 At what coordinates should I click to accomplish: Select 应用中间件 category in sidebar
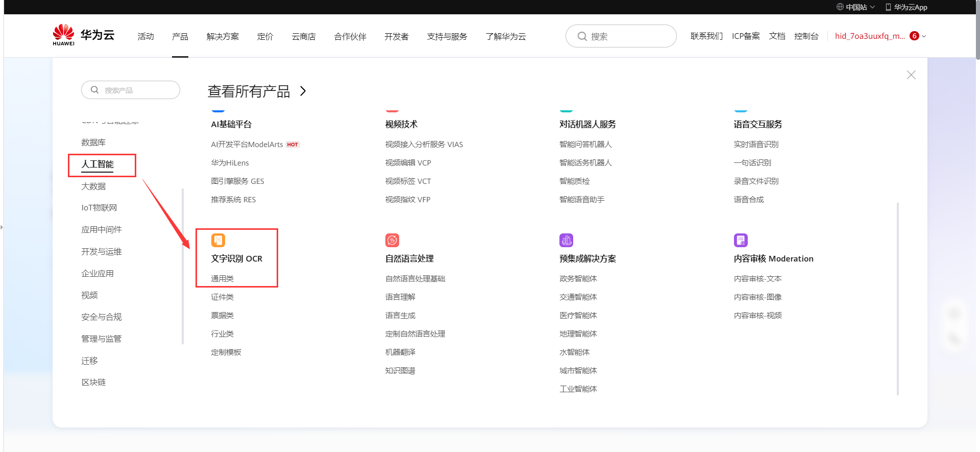click(102, 229)
